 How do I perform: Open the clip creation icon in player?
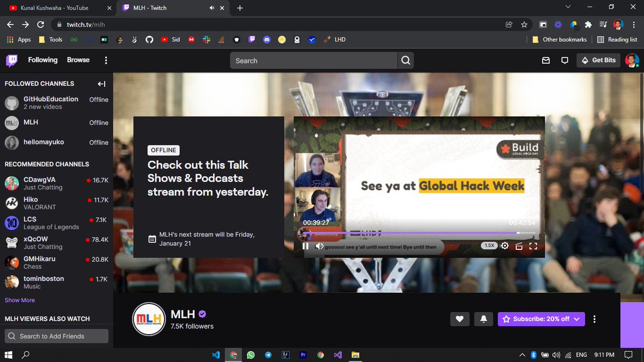[519, 246]
